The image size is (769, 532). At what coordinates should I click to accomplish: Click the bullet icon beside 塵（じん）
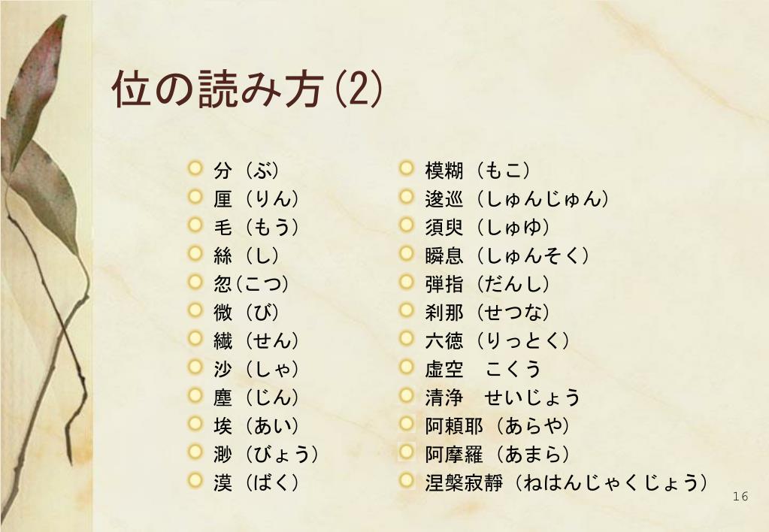(195, 396)
